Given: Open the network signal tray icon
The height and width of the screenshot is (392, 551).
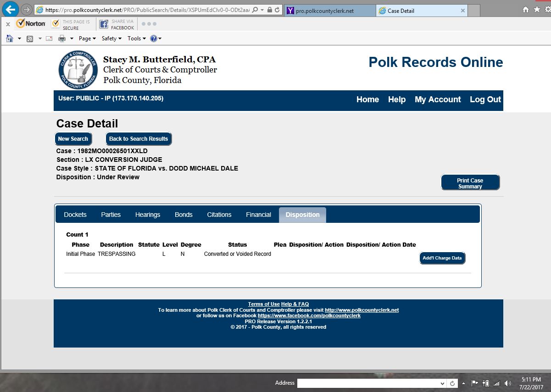Looking at the screenshot, I should click(x=496, y=383).
